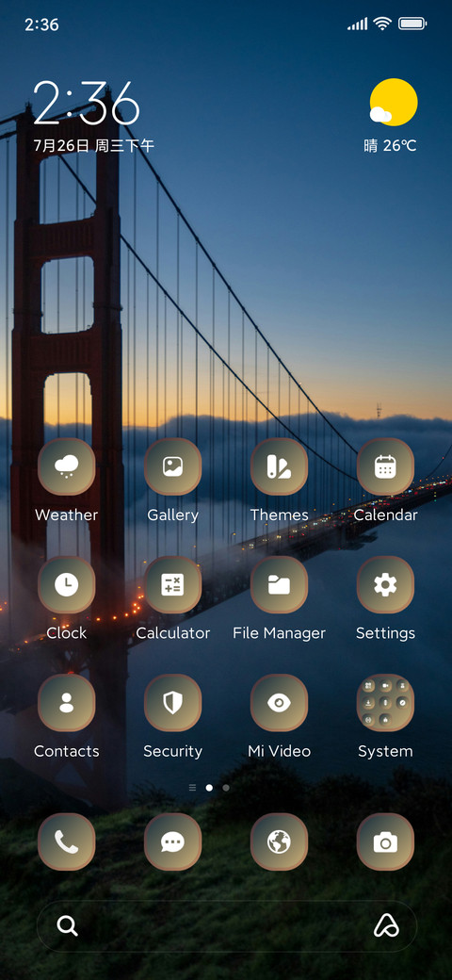Open the Calculator app
This screenshot has width=452, height=980.
click(173, 584)
